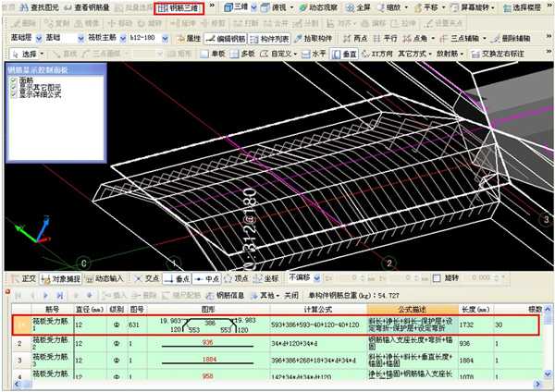Screen dimensions: 555x392
Task: Click 关闭 to close the rebar editing panel
Action: coord(291,295)
